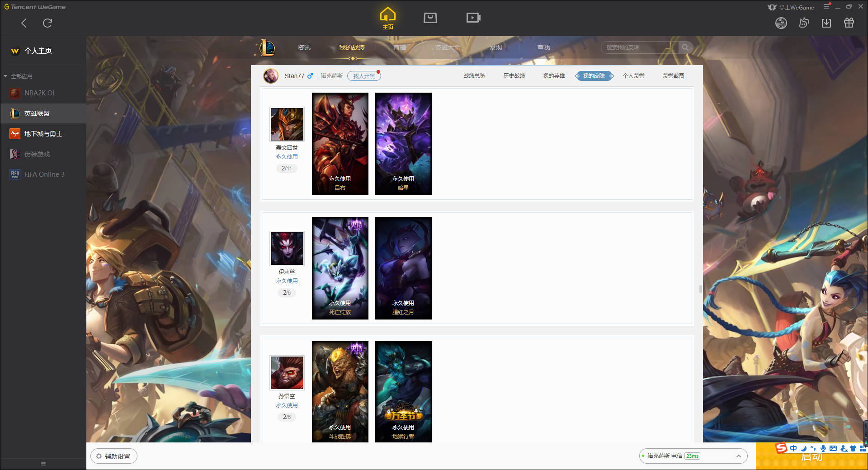Click the 辅助设置 button

point(114,456)
